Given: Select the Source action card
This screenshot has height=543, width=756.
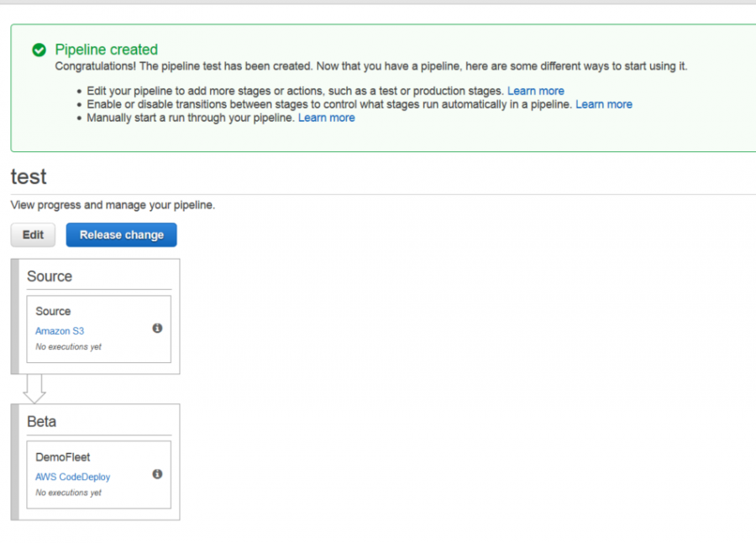Looking at the screenshot, I should point(99,329).
